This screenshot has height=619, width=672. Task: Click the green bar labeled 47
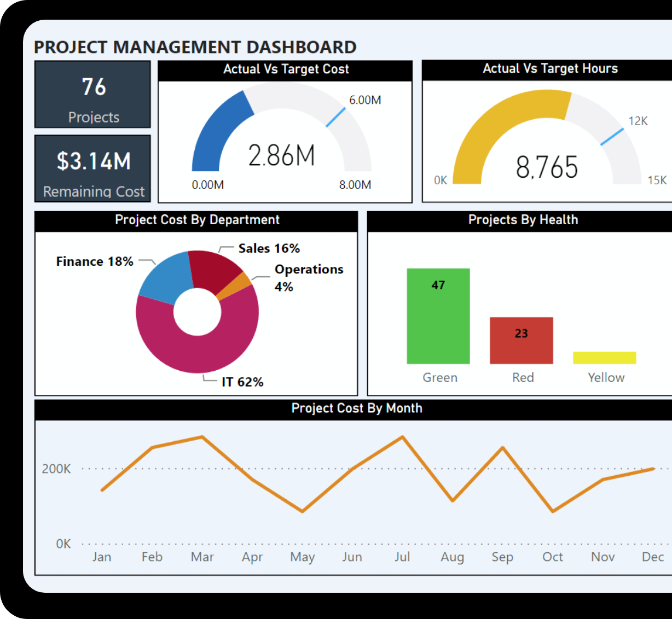coord(438,316)
